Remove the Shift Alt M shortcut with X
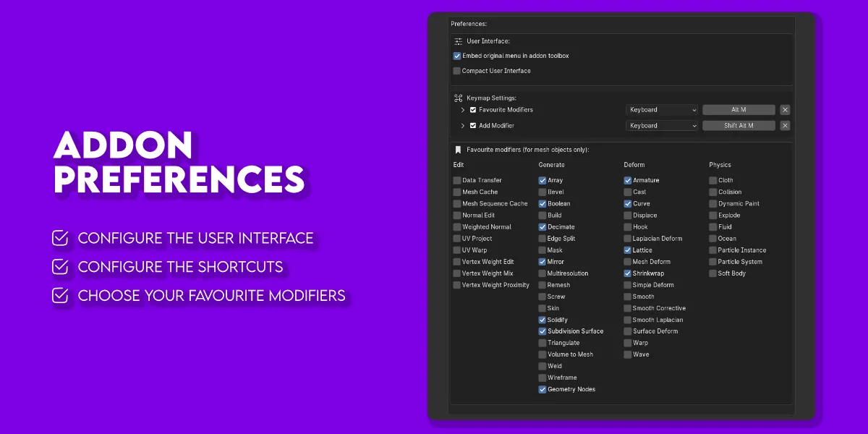The image size is (868, 434). (785, 126)
